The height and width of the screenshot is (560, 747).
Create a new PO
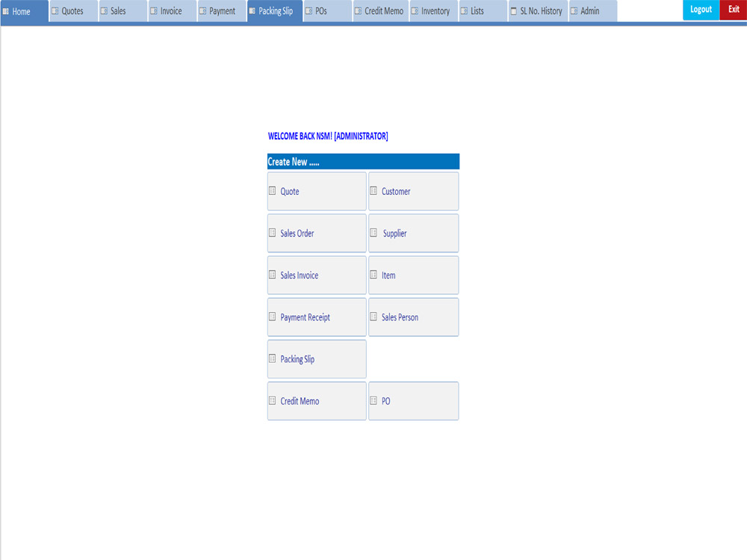414,400
